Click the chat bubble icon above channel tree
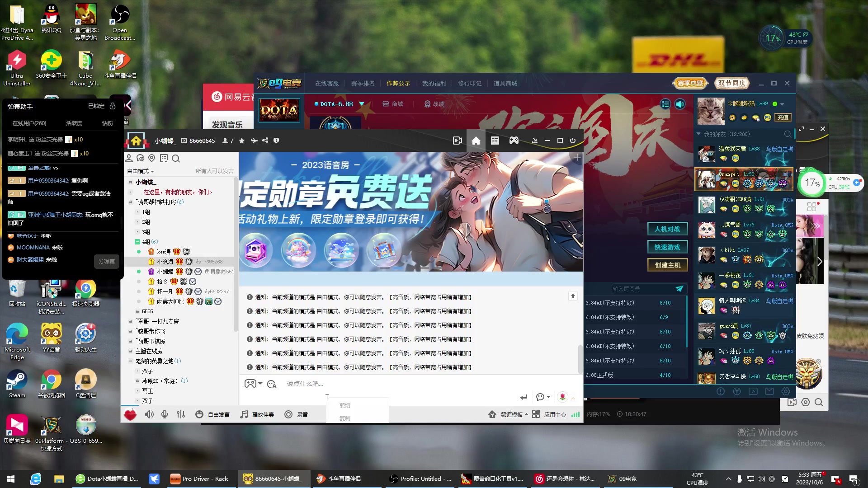 tap(140, 158)
